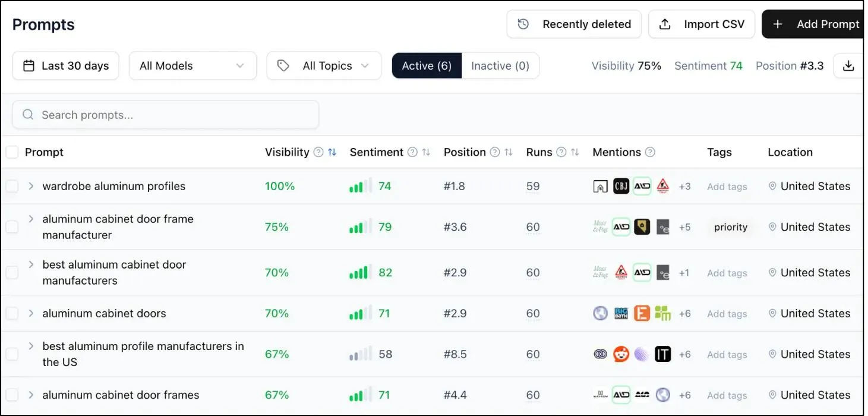Click the yellow-black logo in cabinet door frame manufacturer row
Viewport: 868px width, 416px height.
click(x=642, y=226)
